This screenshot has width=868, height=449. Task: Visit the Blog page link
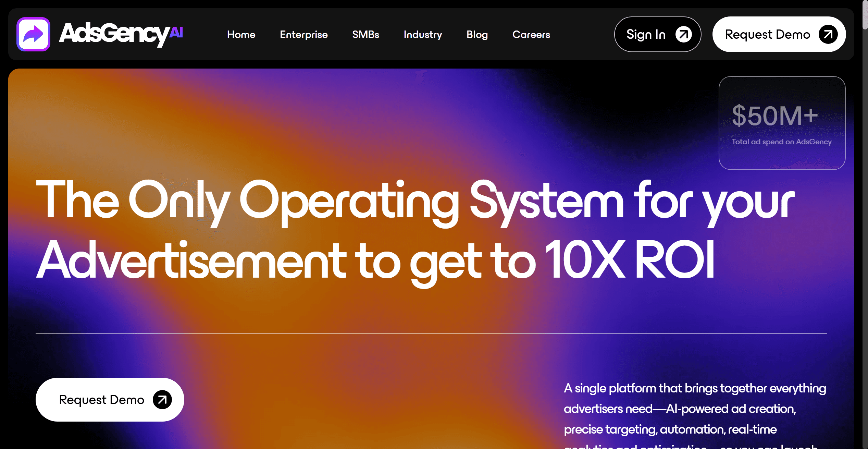(x=477, y=35)
